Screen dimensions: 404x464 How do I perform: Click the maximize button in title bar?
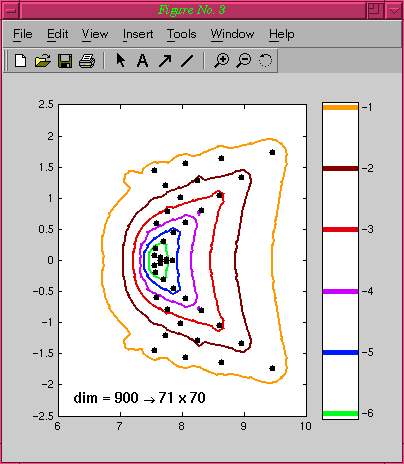coord(375,10)
